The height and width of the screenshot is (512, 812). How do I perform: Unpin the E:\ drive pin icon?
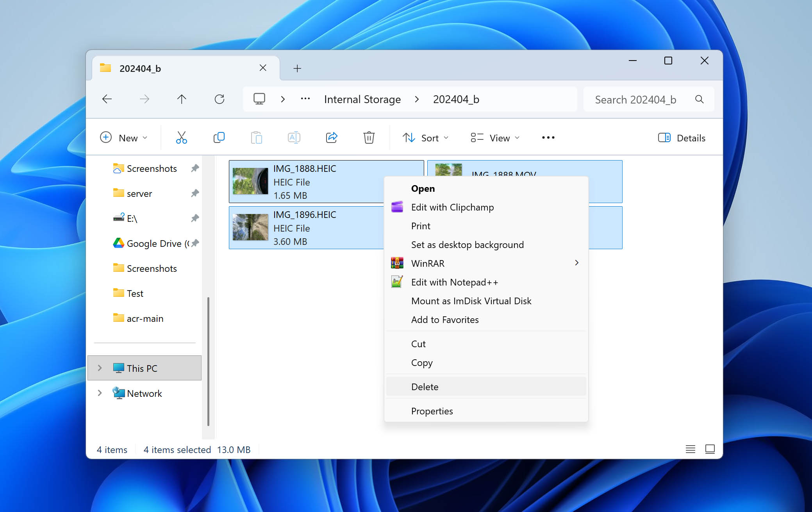(x=195, y=218)
